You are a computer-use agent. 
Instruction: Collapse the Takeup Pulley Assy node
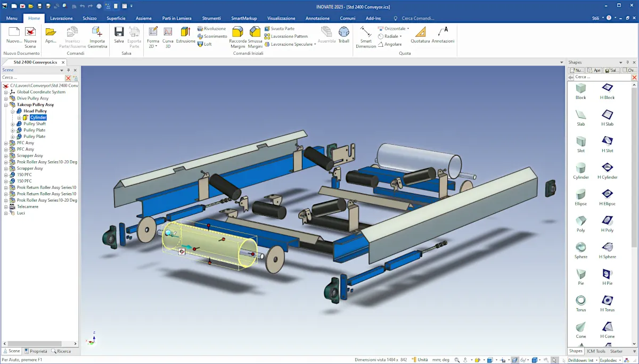pos(6,105)
